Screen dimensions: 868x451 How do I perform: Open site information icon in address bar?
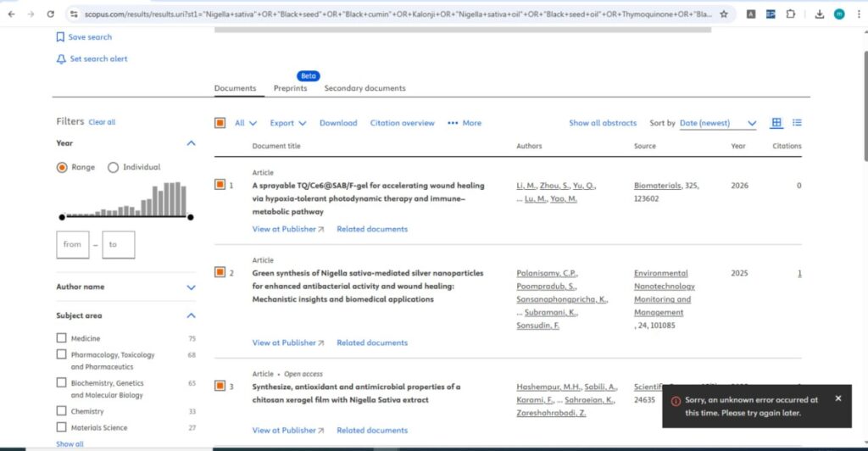(x=74, y=14)
